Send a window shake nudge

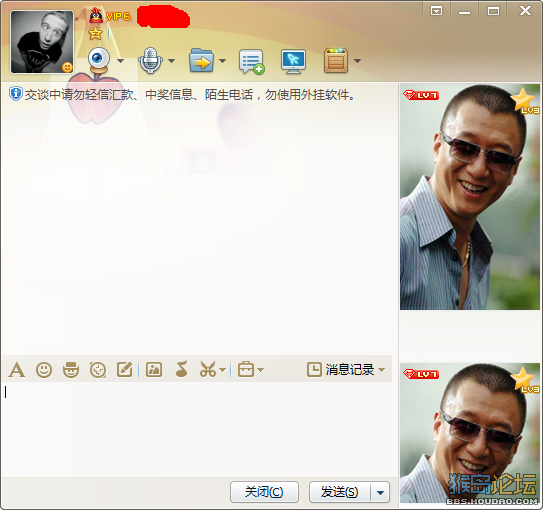[x=98, y=370]
